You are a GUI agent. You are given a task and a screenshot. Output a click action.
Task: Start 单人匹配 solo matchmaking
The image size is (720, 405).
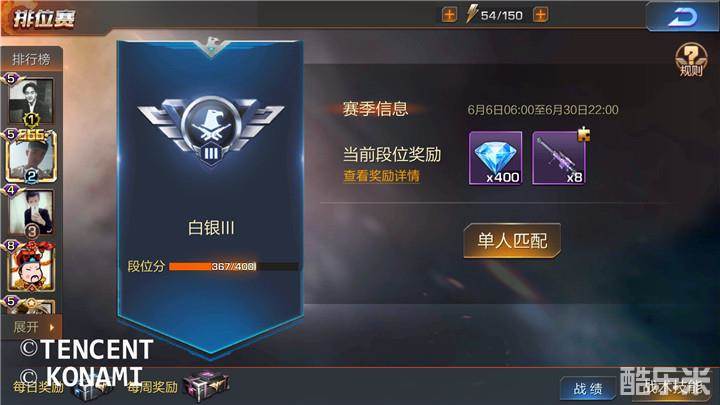point(512,241)
